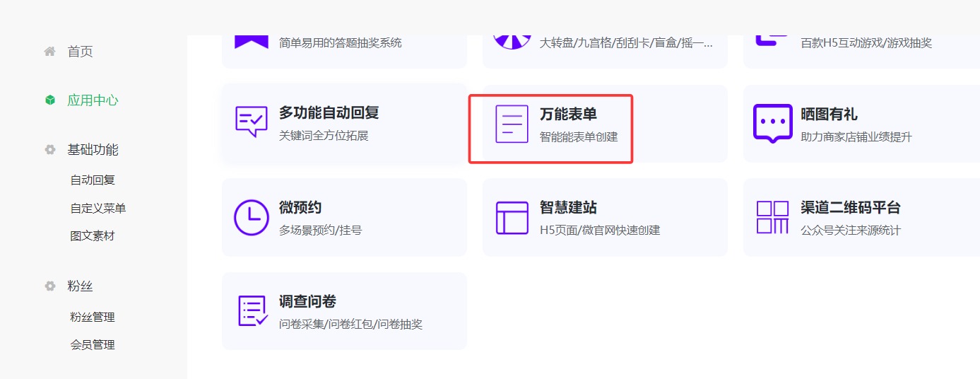Open 自动回复 in the sidebar
The height and width of the screenshot is (379, 980).
[x=93, y=180]
